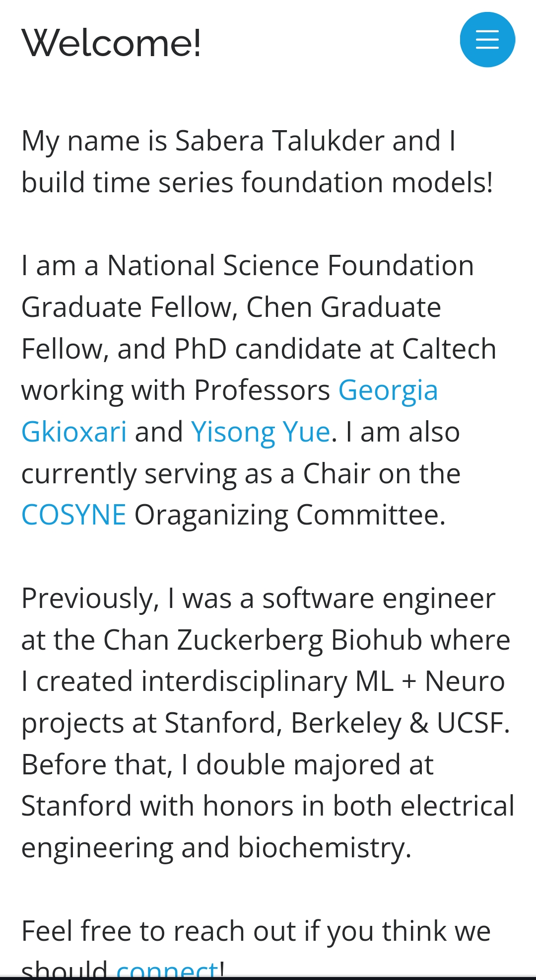Follow the connect link at the bottom
536x980 pixels.
[x=167, y=969]
